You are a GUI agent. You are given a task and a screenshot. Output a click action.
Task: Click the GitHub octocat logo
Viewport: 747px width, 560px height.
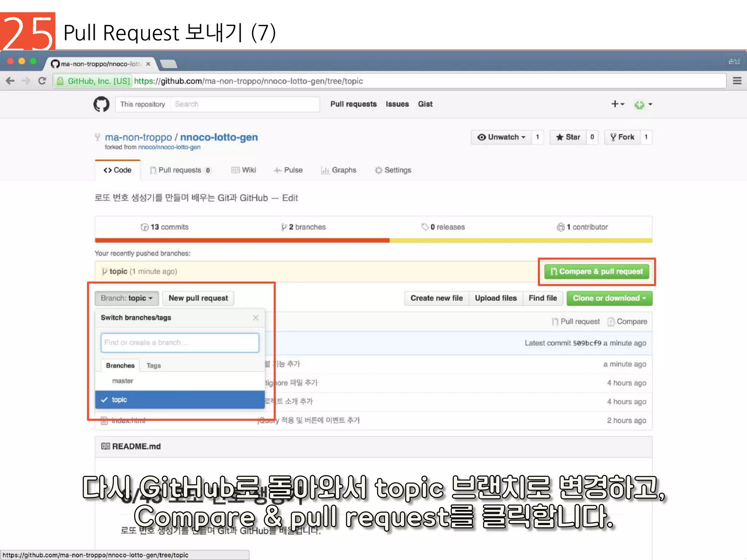(101, 104)
